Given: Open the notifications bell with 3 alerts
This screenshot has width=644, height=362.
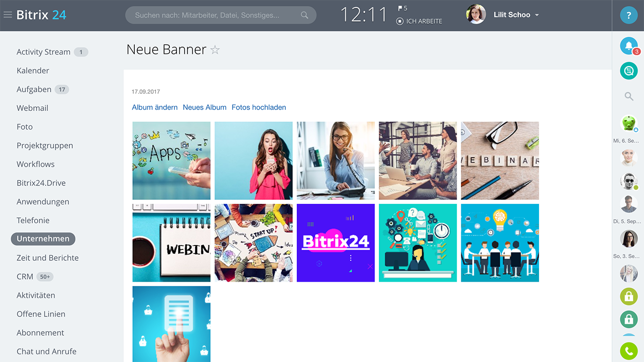Looking at the screenshot, I should [x=629, y=46].
